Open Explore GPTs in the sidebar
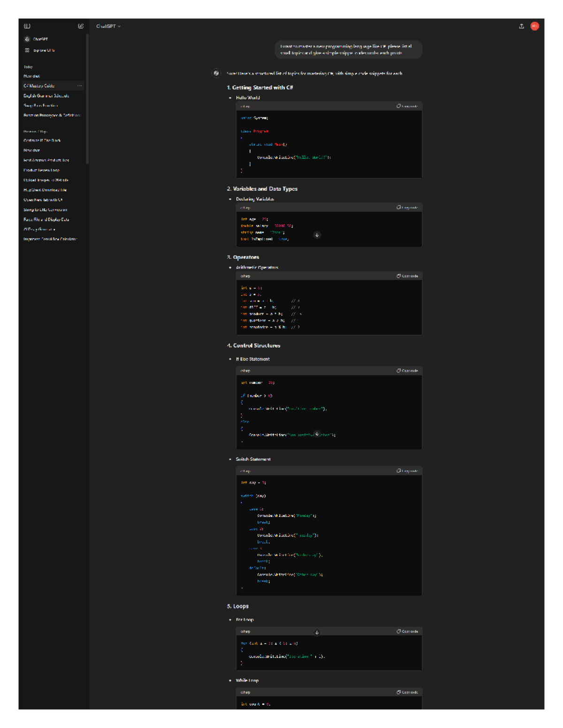 tap(40, 50)
